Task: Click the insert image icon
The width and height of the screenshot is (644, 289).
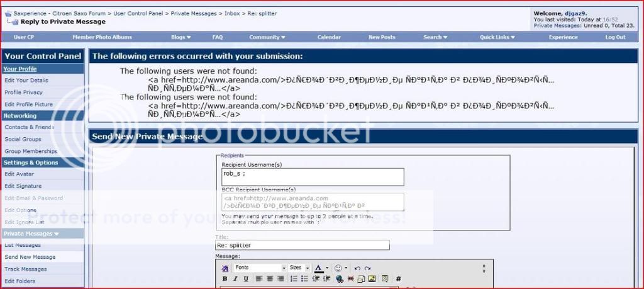Action: [x=372, y=279]
